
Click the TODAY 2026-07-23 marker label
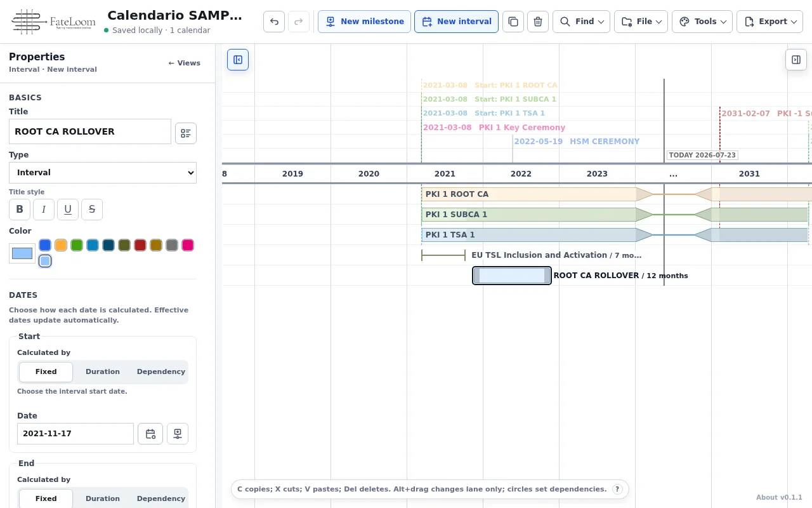point(702,155)
